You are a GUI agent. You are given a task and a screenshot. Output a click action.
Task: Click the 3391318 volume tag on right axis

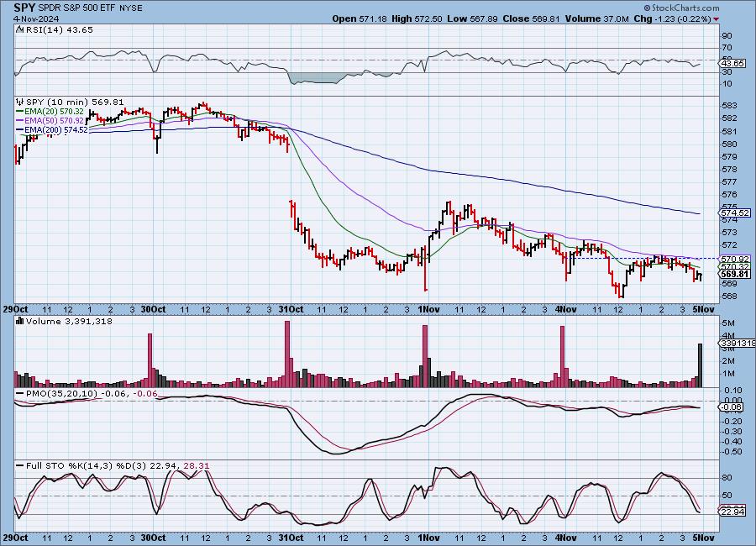coord(738,344)
